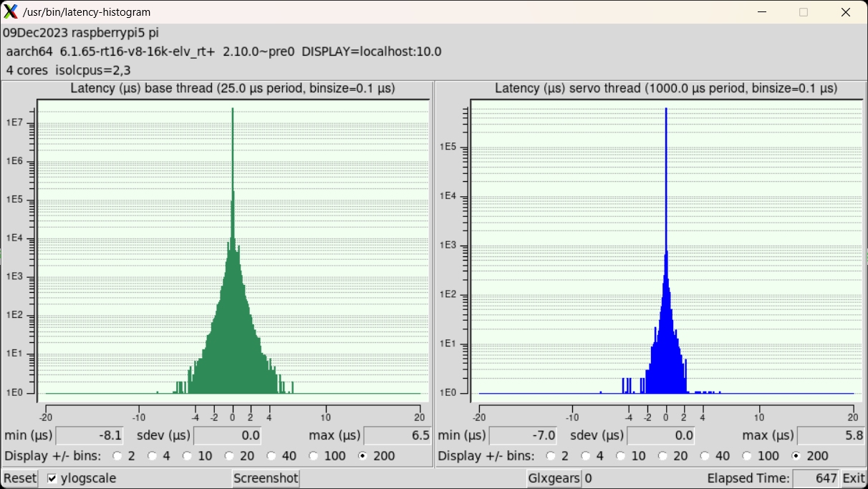
Task: Click the Screenshot button
Action: coord(266,478)
